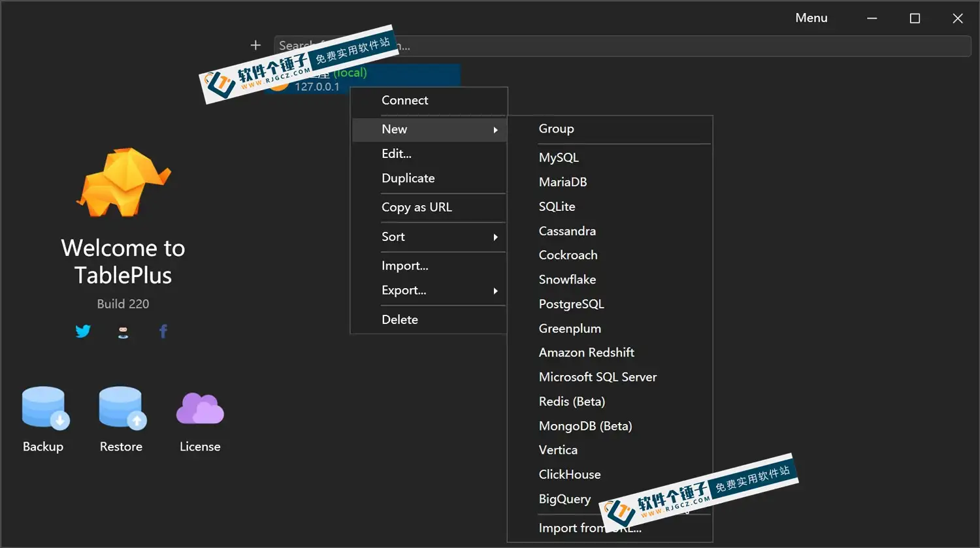The image size is (980, 548).
Task: Click the Restore label text
Action: pos(121,447)
